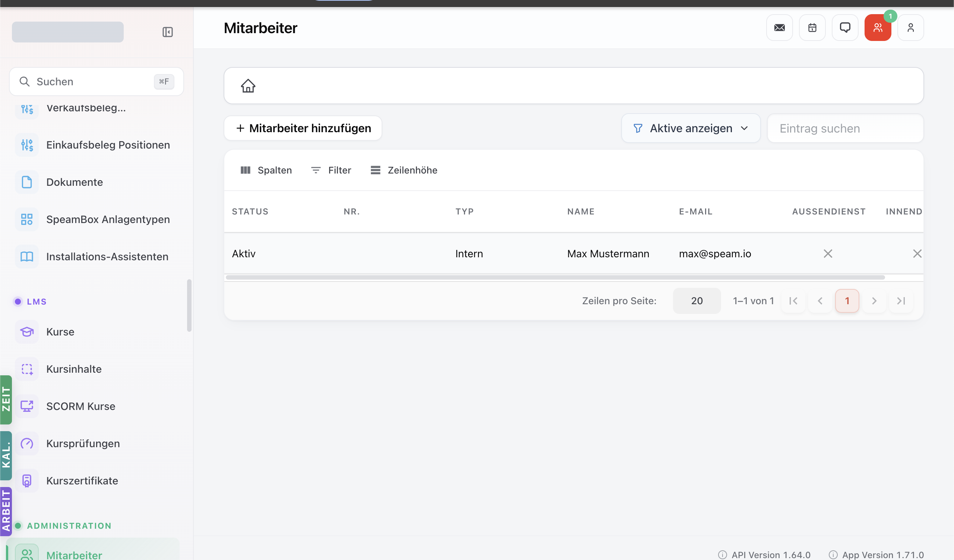
Task: Click the max@speam.io email cell
Action: [x=715, y=254]
